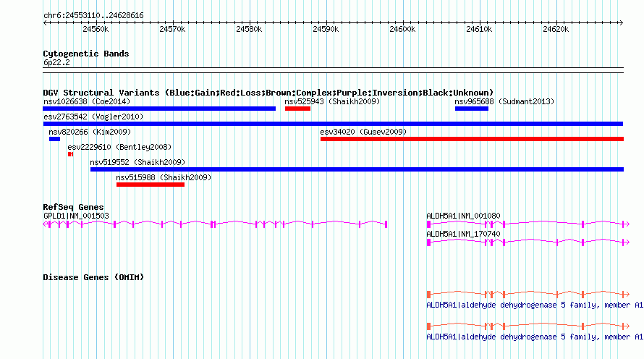Viewport: 644px width, 359px height.
Task: Click the tiny red esv2229610 marker
Action: (x=71, y=154)
